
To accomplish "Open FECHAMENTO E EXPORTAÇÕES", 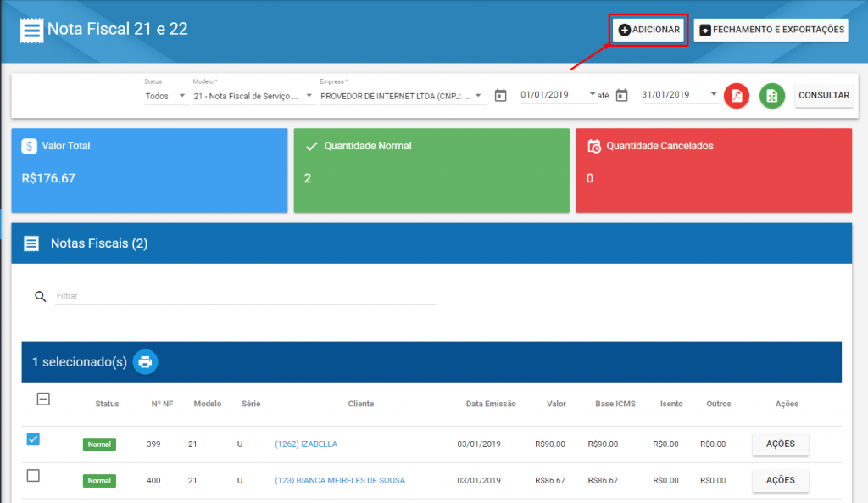I will (771, 30).
